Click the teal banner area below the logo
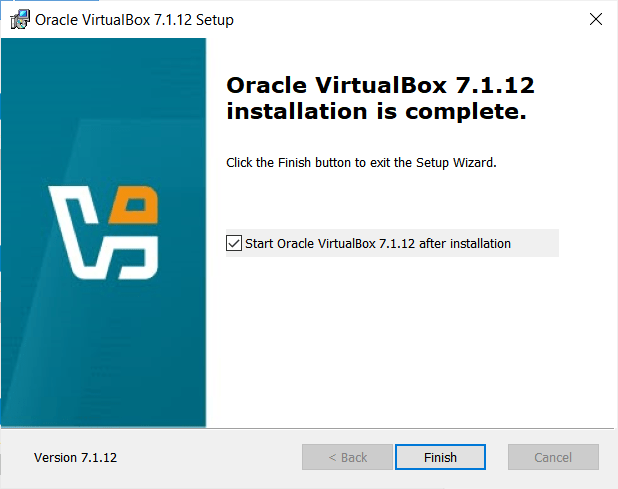618x489 pixels. click(x=104, y=360)
